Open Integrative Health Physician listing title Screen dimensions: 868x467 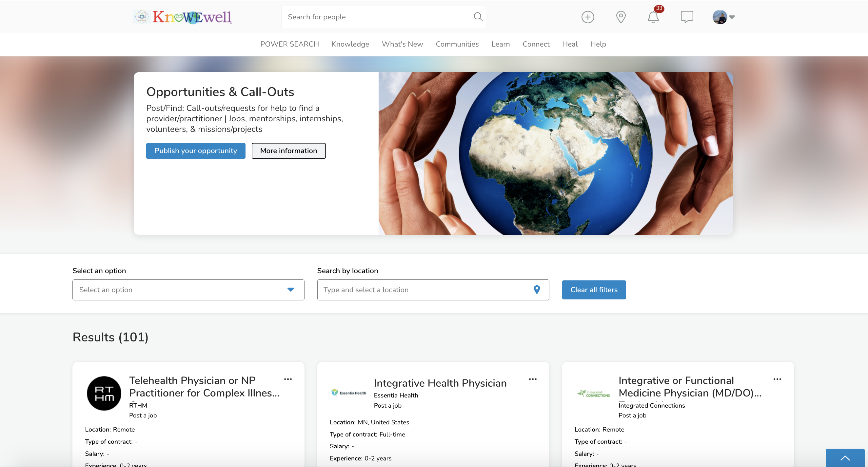[x=440, y=383]
